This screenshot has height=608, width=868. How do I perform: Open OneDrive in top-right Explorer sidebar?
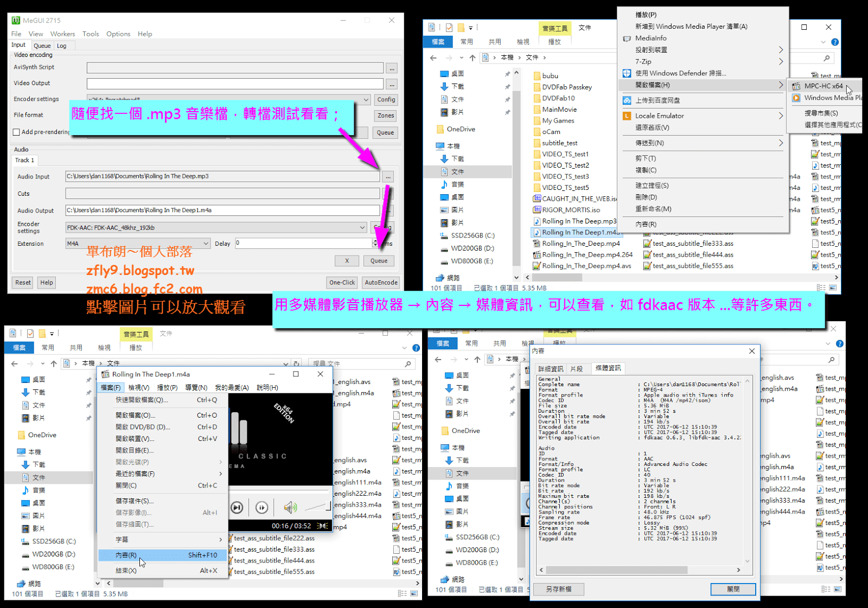[x=461, y=129]
